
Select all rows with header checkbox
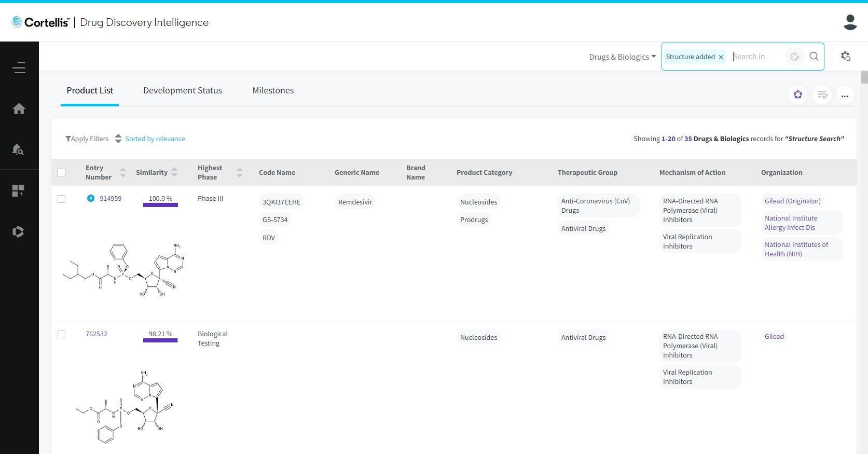[61, 172]
